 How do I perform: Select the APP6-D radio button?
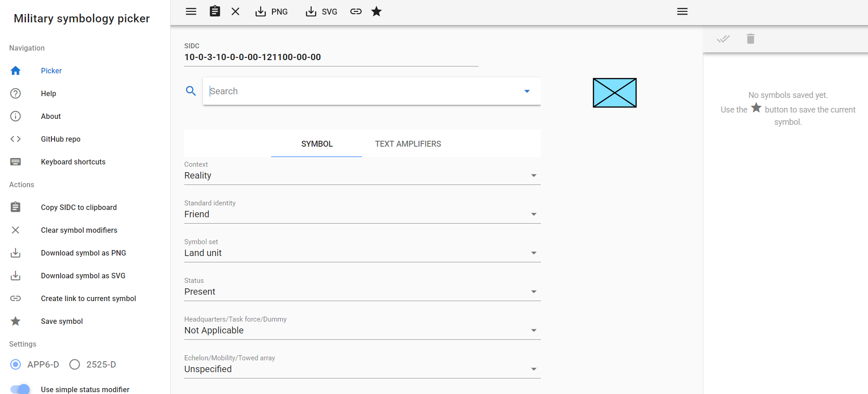pyautogui.click(x=15, y=364)
